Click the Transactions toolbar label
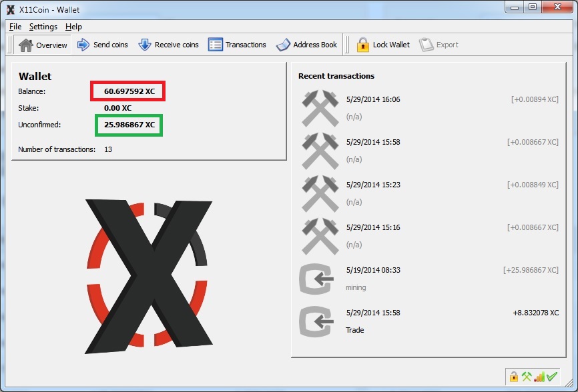578x392 pixels. click(x=246, y=45)
